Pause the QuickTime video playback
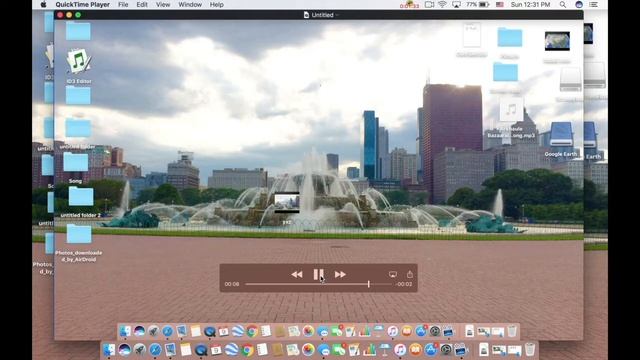The width and height of the screenshot is (640, 360). point(318,274)
